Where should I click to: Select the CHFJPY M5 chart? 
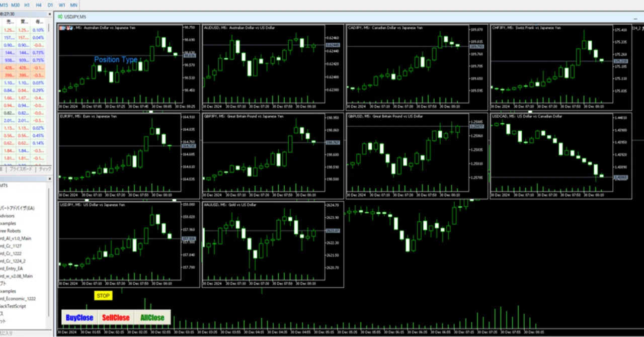(560, 67)
